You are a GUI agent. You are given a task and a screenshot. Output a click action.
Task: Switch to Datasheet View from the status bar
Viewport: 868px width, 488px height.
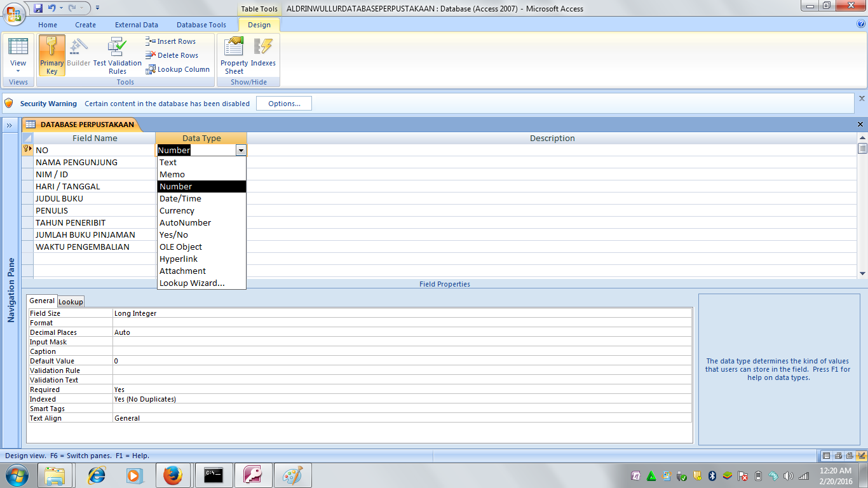click(826, 456)
